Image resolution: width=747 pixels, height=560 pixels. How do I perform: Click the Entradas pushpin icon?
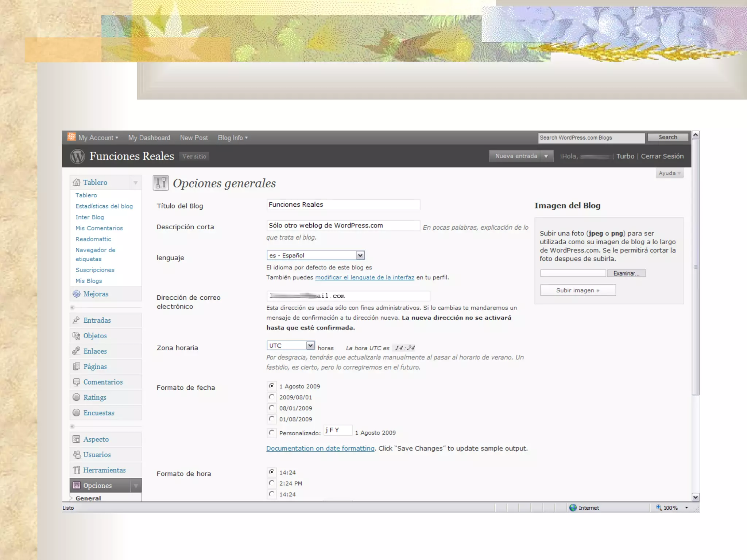pyautogui.click(x=76, y=320)
